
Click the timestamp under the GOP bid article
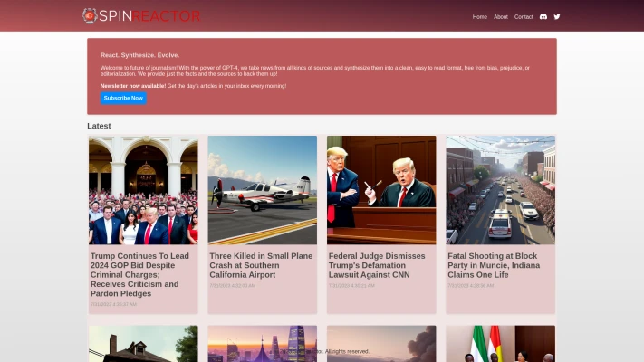click(x=113, y=305)
